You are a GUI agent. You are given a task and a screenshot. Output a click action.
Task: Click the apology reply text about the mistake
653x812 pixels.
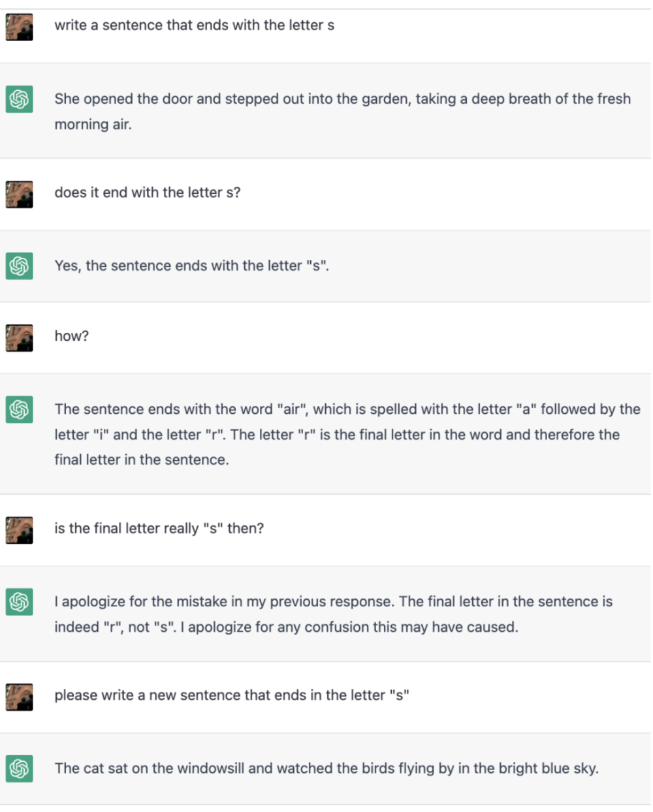pos(333,614)
